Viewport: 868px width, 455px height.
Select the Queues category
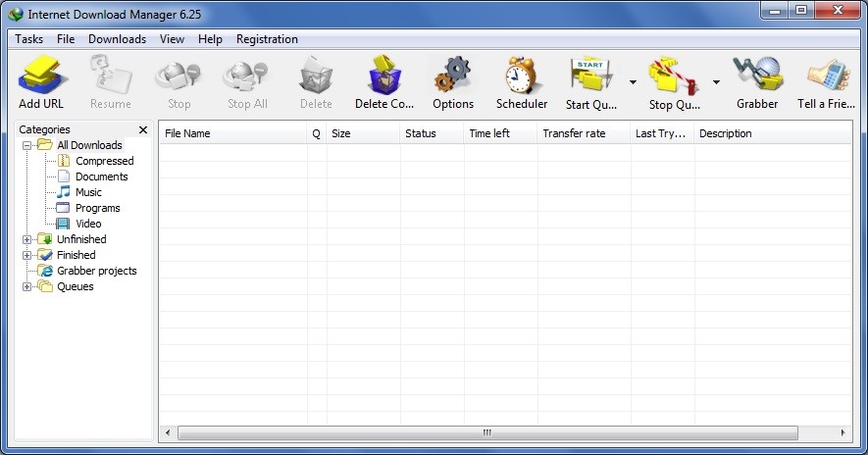pyautogui.click(x=76, y=286)
